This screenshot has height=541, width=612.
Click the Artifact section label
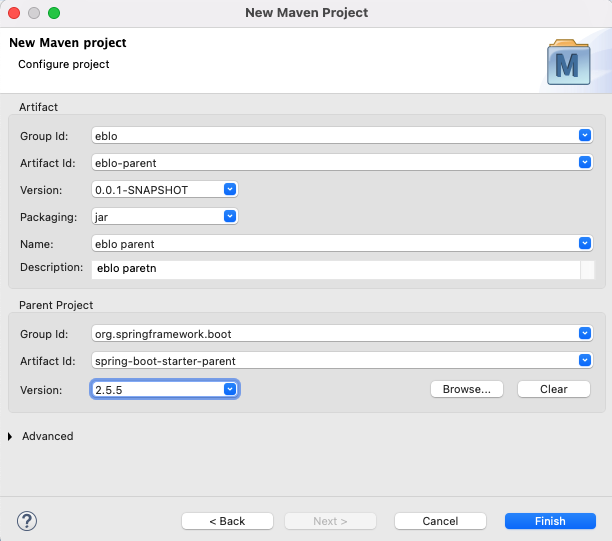pos(38,107)
